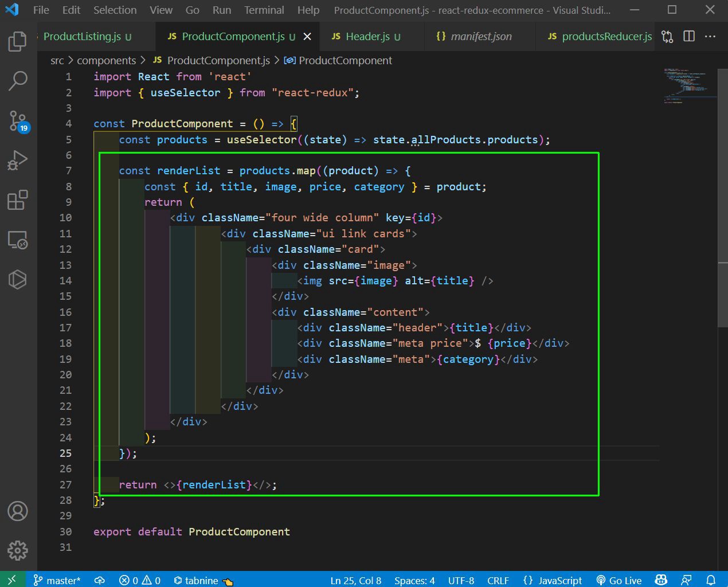Close the ProductComponent.js tab
This screenshot has height=587, width=728.
click(x=307, y=37)
